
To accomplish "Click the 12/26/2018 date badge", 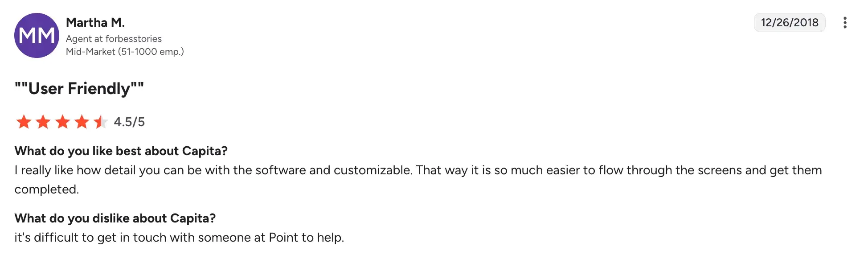I will 789,23.
